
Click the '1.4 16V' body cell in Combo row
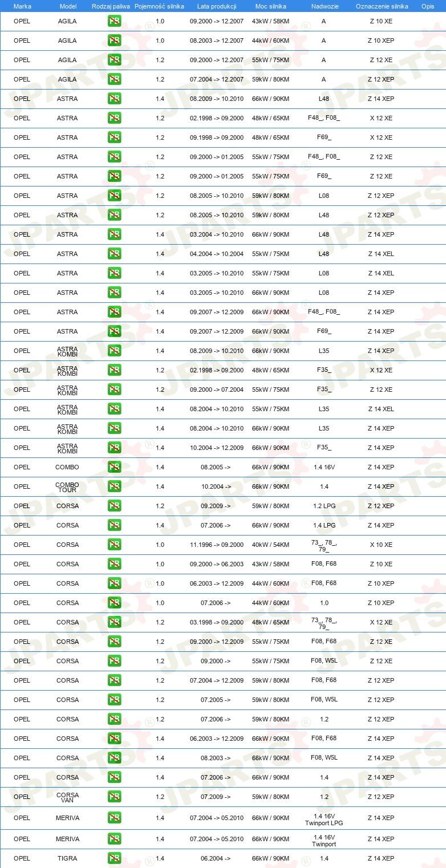point(324,467)
